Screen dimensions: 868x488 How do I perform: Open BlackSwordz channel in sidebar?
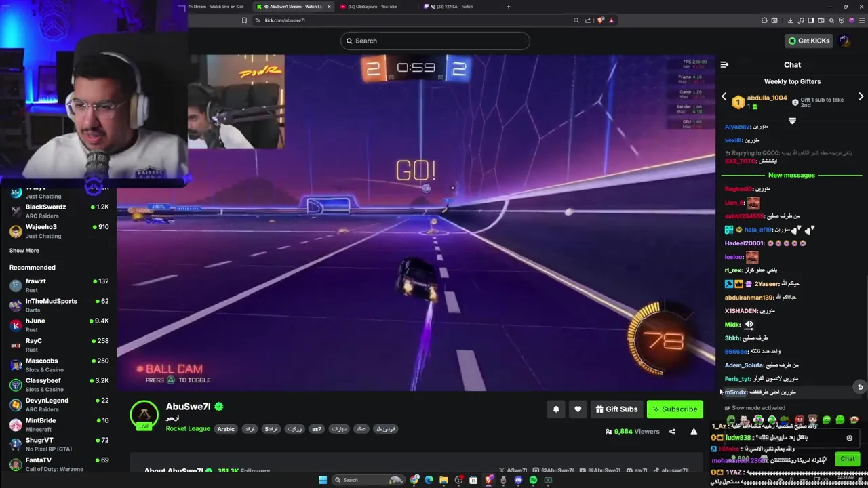point(58,211)
